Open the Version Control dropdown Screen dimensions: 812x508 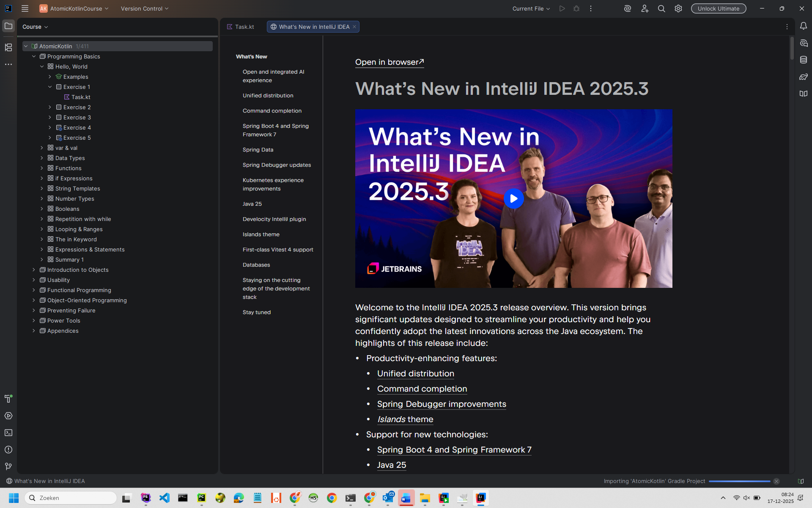[x=145, y=8]
